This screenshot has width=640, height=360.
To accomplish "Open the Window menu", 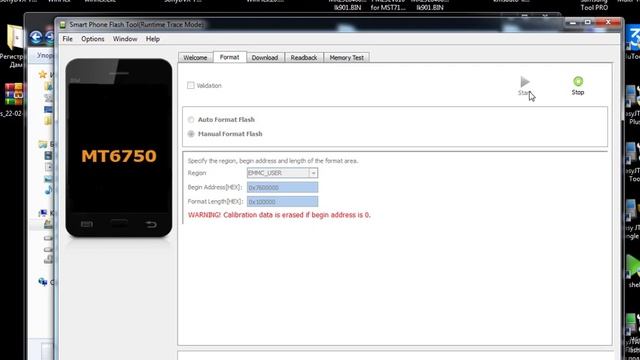I will tap(125, 39).
